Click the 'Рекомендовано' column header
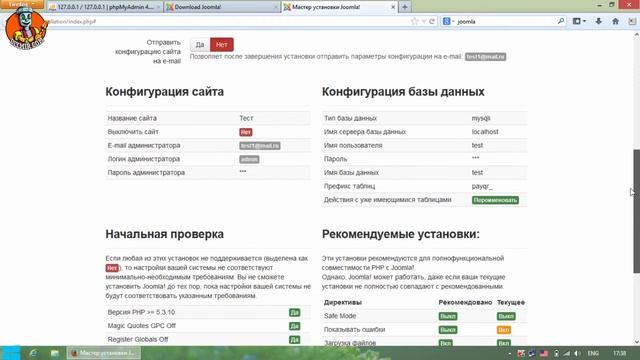The image size is (640, 360). tap(465, 302)
